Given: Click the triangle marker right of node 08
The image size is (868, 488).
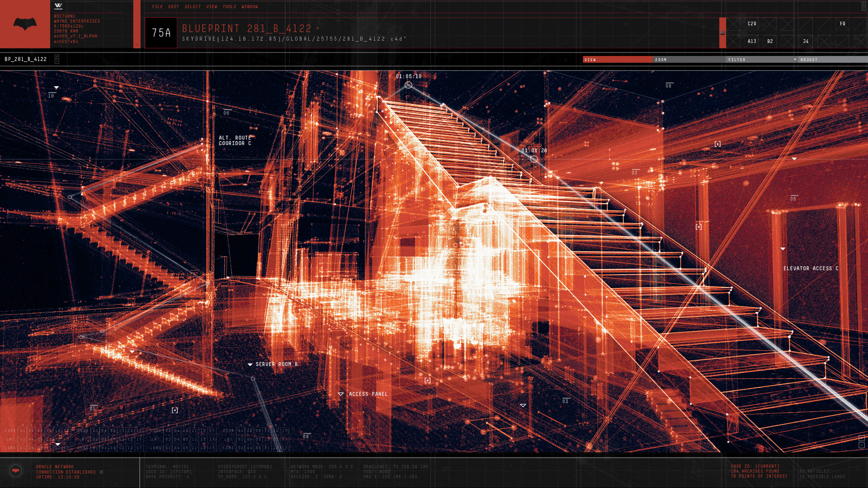Looking at the screenshot, I should 794,159.
